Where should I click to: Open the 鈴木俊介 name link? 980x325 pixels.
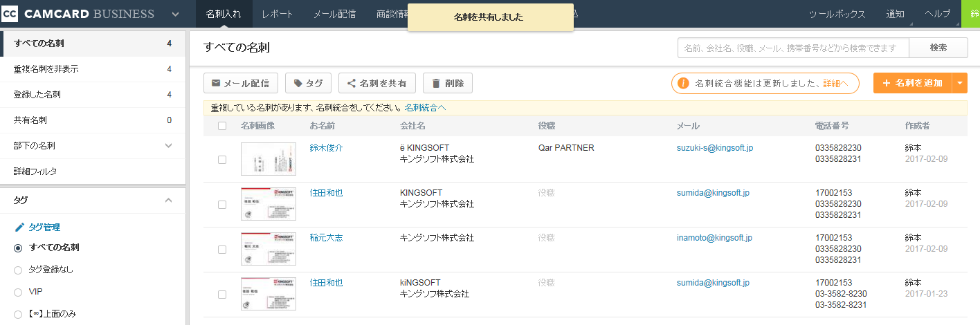click(x=326, y=148)
